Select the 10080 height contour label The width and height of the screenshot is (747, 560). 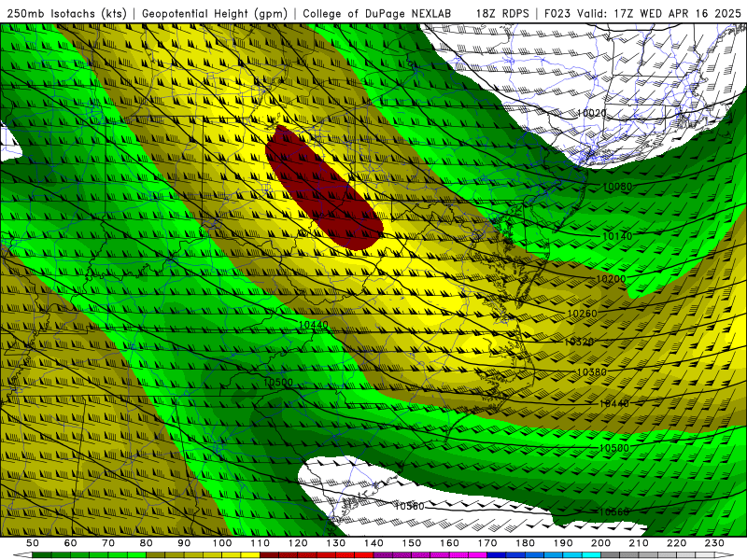pyautogui.click(x=617, y=187)
